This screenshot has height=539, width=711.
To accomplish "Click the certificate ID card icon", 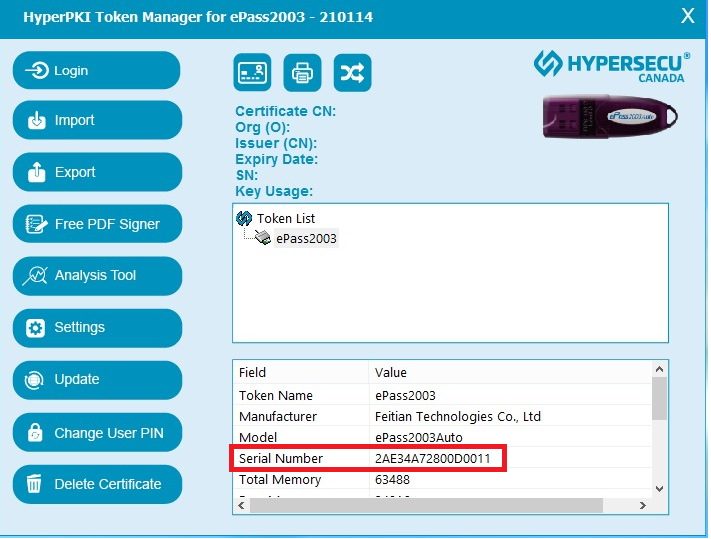I will (253, 73).
